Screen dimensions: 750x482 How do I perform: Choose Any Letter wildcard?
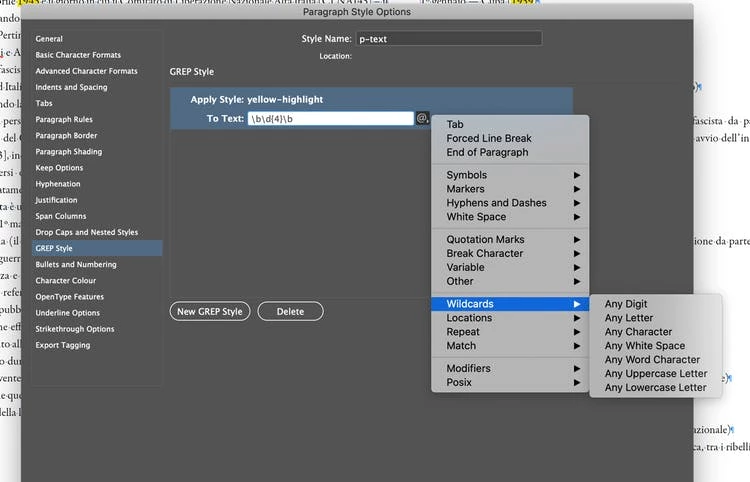pos(655,318)
